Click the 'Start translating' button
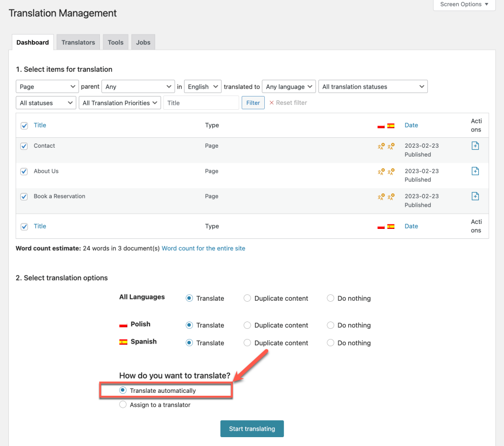This screenshot has width=504, height=446. click(x=252, y=428)
